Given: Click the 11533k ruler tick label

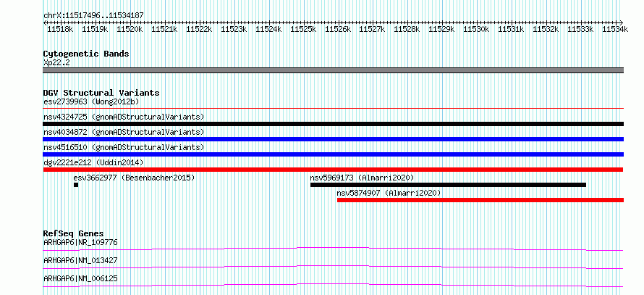Looking at the screenshot, I should point(581,29).
